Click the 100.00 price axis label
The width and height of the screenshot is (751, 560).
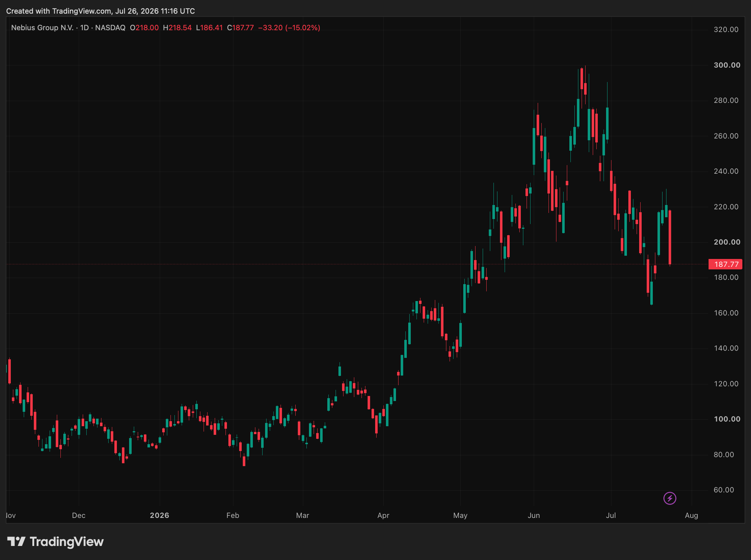coord(727,419)
